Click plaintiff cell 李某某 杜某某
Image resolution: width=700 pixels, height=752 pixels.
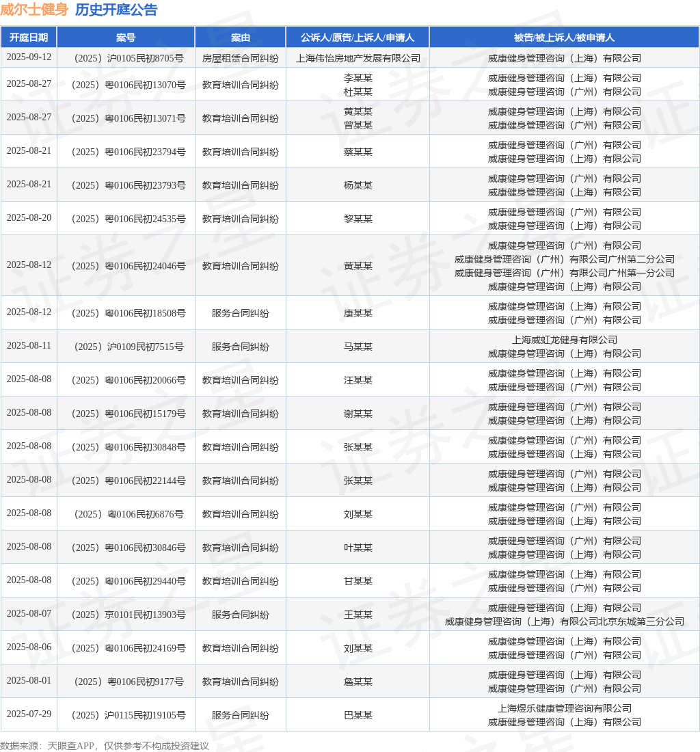(358, 85)
